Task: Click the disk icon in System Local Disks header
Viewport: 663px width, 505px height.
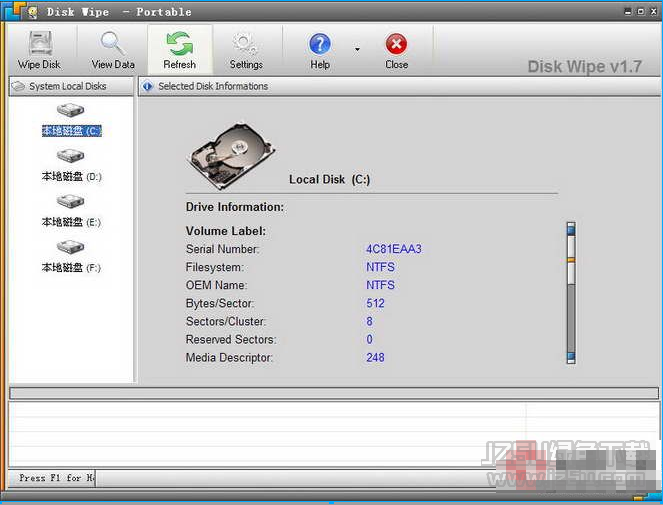Action: coord(18,86)
